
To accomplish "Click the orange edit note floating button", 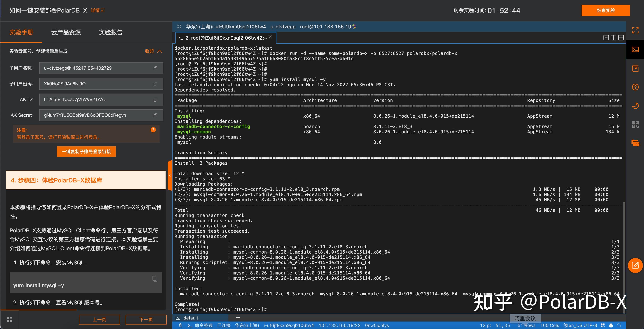I will [635, 265].
